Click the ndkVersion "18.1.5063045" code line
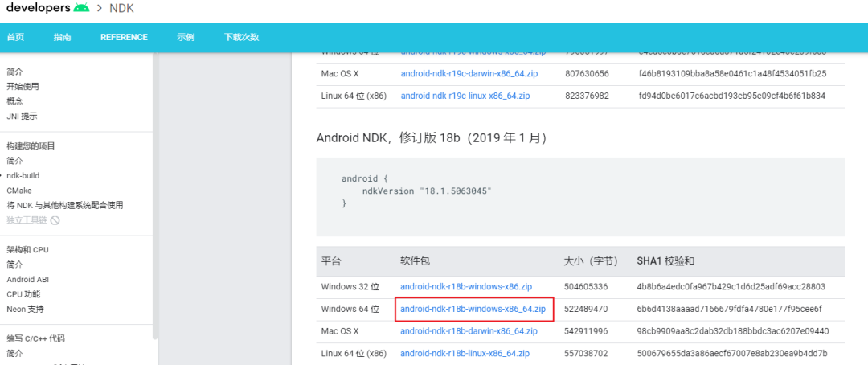Image resolution: width=868 pixels, height=365 pixels. pyautogui.click(x=427, y=191)
